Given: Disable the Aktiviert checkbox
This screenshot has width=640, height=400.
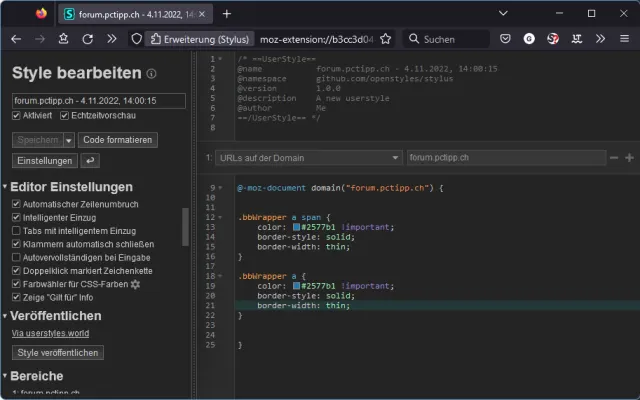Looking at the screenshot, I should 17,116.
